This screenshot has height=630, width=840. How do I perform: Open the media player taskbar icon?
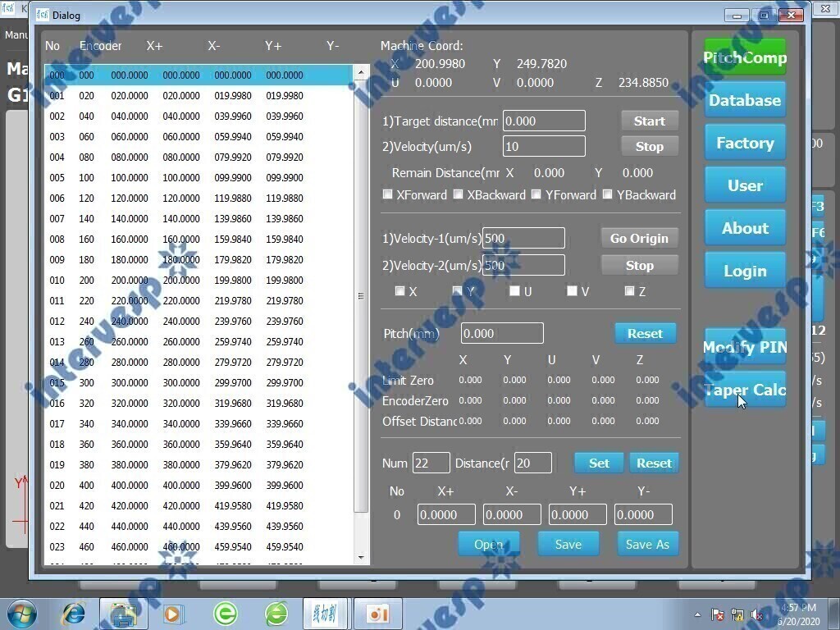tap(173, 613)
